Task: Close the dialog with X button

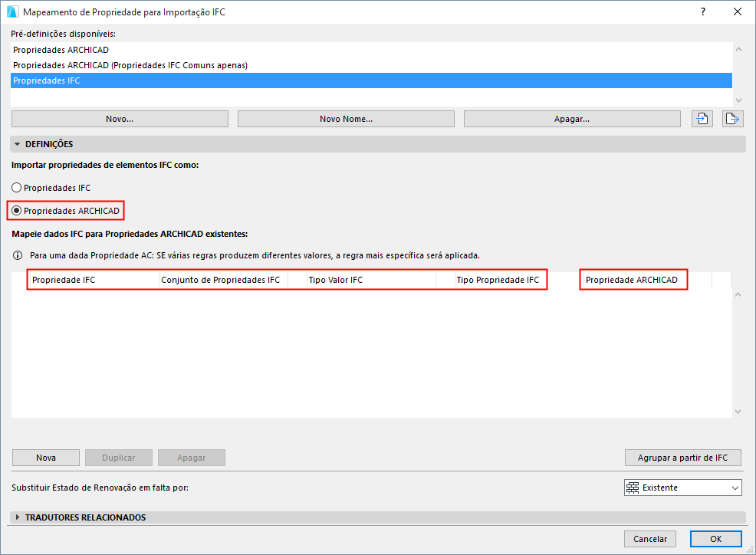Action: (x=737, y=11)
